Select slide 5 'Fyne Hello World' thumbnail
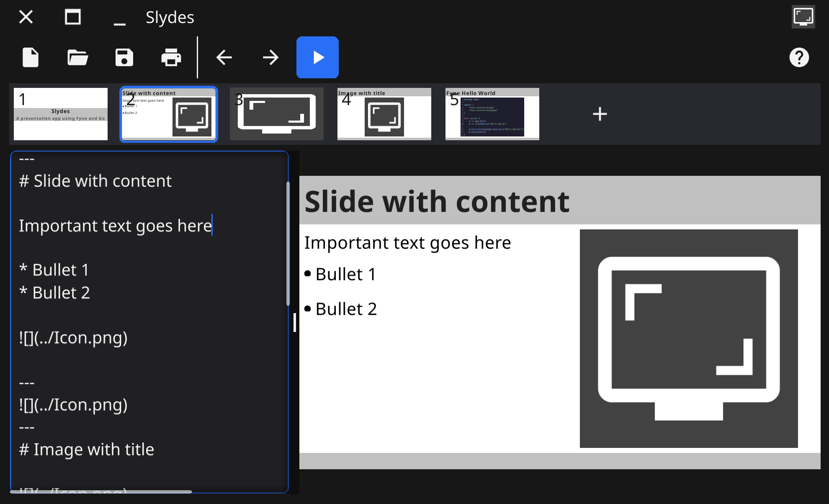 [x=492, y=114]
